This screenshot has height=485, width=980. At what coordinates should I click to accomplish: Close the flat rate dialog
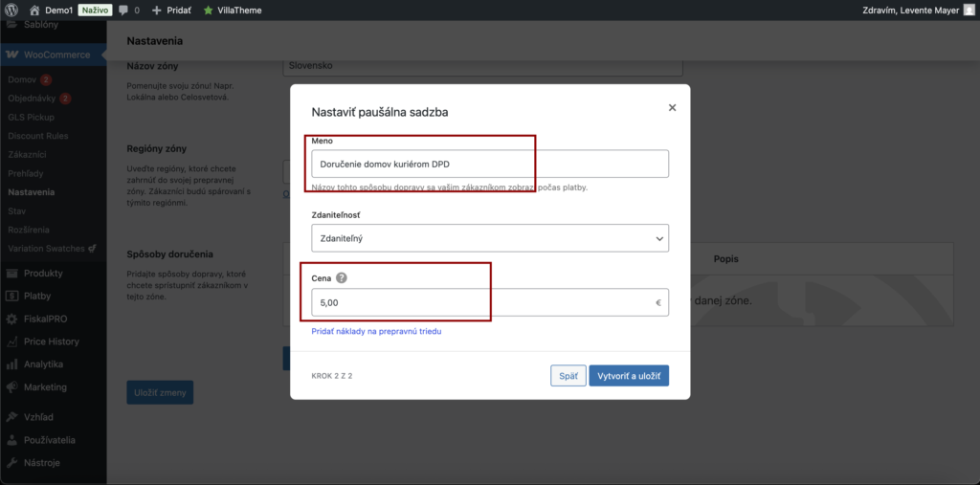672,108
